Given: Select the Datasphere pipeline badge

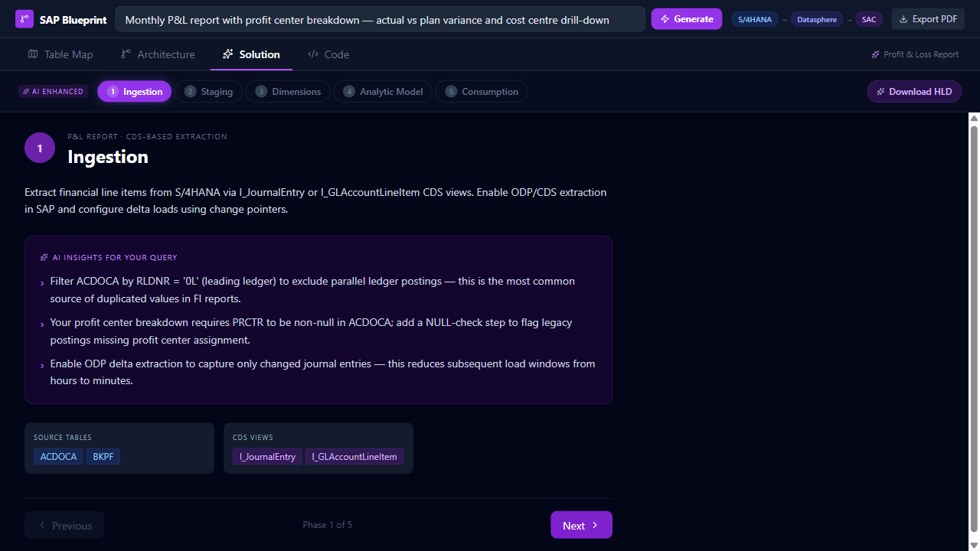Looking at the screenshot, I should (816, 20).
